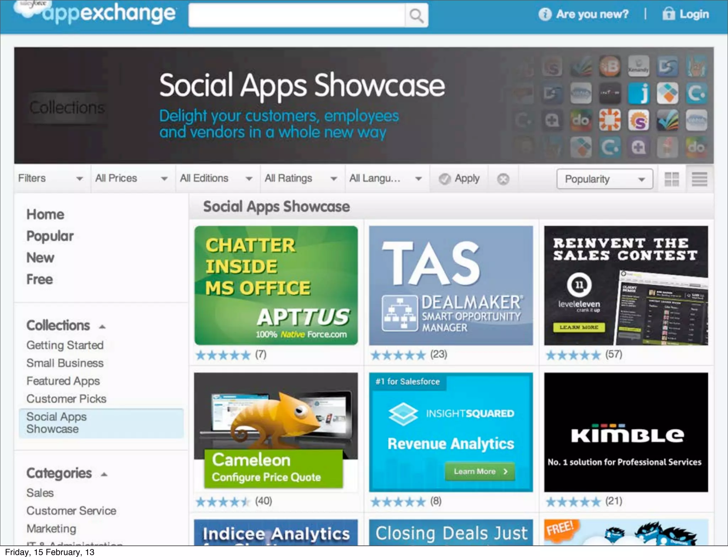The width and height of the screenshot is (728, 560).
Task: Click the orange 'B' app icon in banner
Action: 610,66
